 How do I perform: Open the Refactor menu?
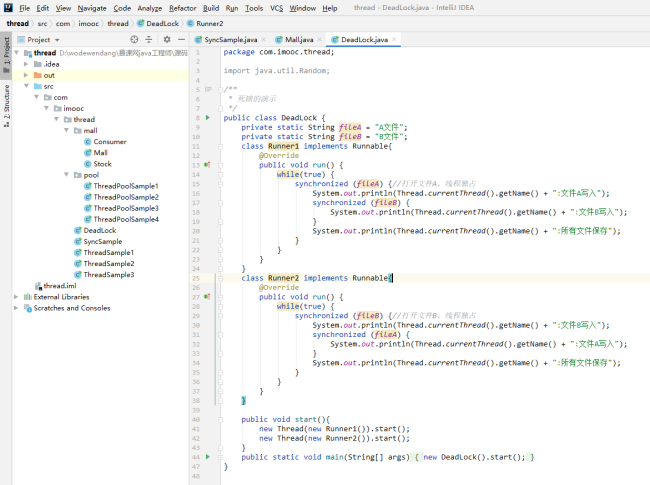(x=182, y=7)
